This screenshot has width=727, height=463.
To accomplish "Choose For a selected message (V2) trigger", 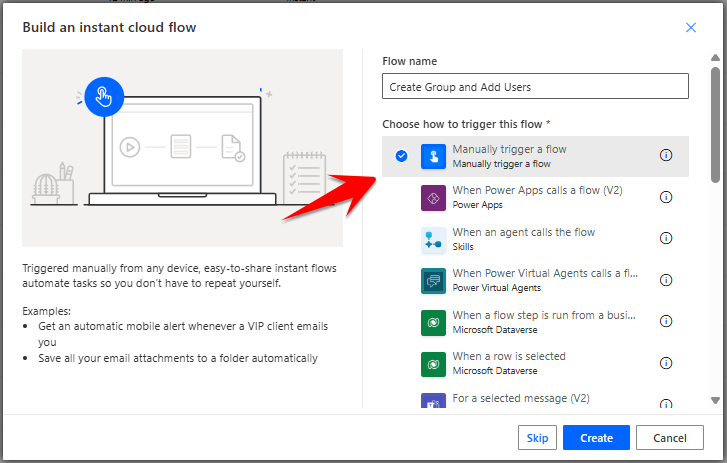I will click(520, 398).
